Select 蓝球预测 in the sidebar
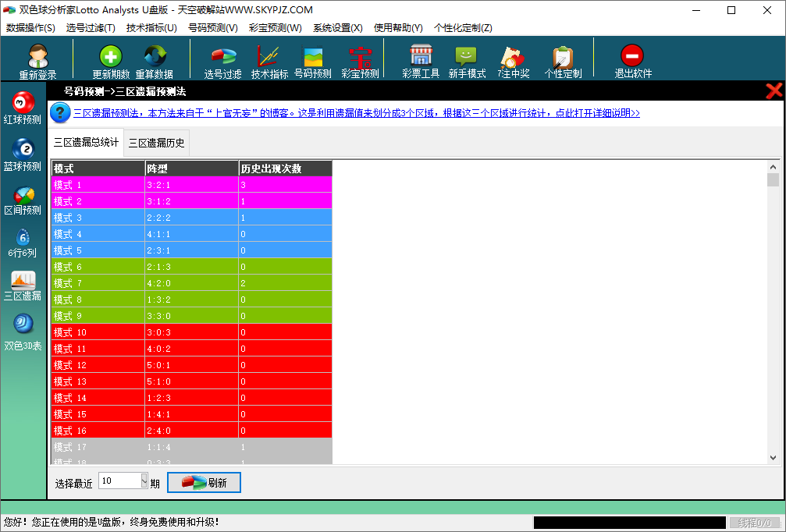Viewport: 786px width, 532px height. point(23,154)
